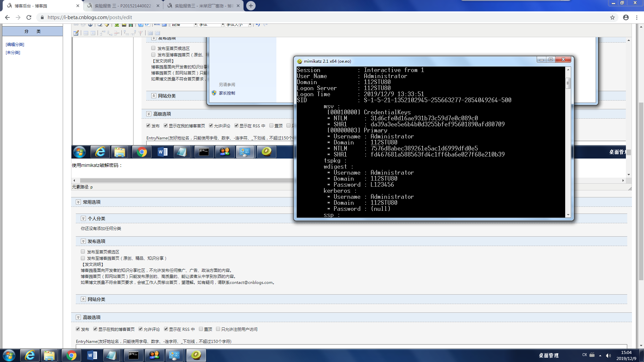
Task: Reload the page in the browser
Action: 29,17
